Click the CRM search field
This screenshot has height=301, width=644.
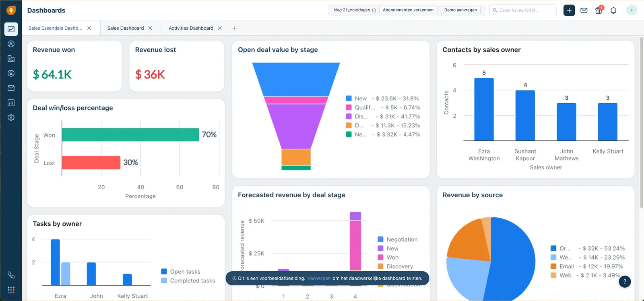(x=523, y=10)
